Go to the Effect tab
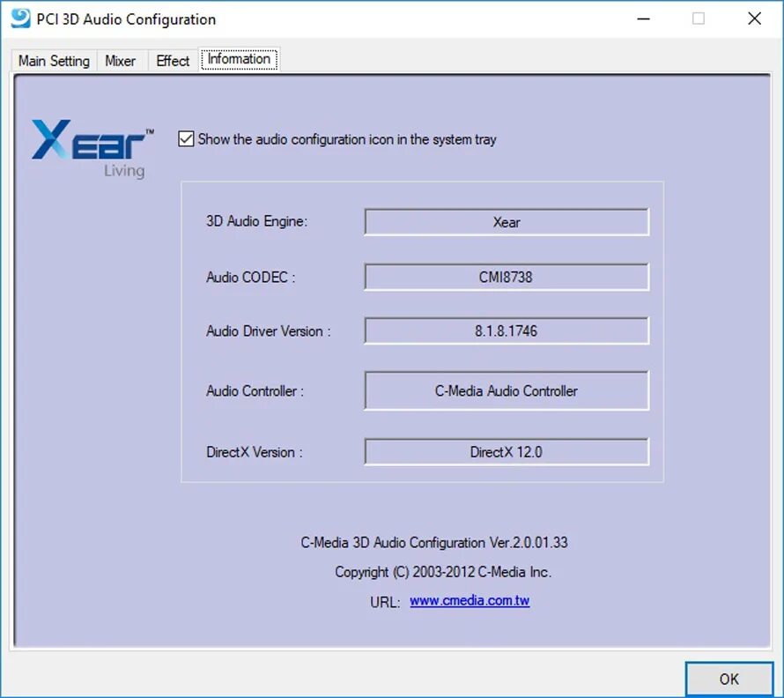784x698 pixels. click(173, 61)
